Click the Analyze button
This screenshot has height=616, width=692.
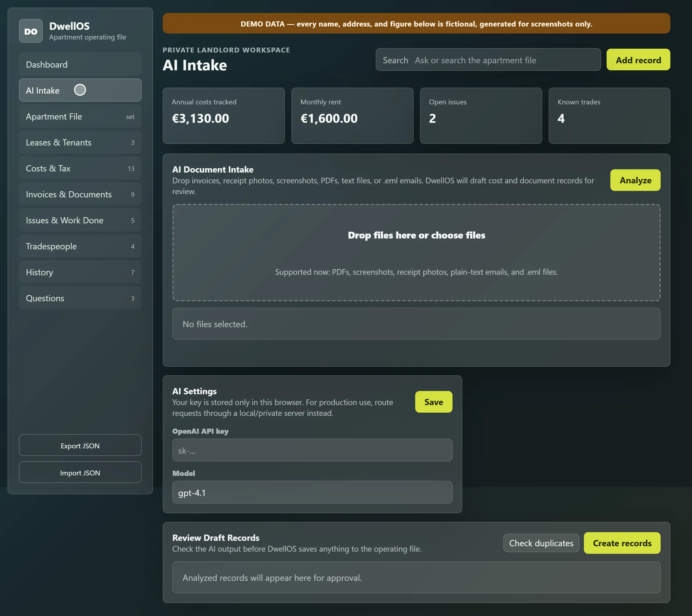pyautogui.click(x=635, y=180)
